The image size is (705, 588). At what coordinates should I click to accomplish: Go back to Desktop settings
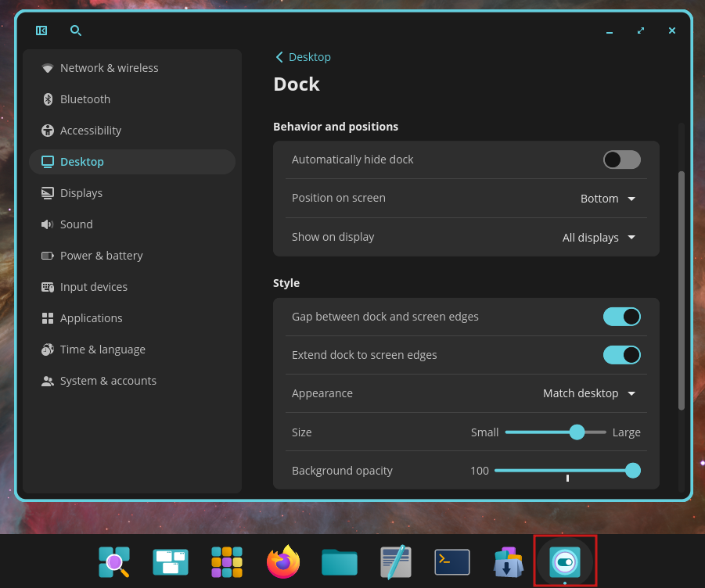[303, 56]
